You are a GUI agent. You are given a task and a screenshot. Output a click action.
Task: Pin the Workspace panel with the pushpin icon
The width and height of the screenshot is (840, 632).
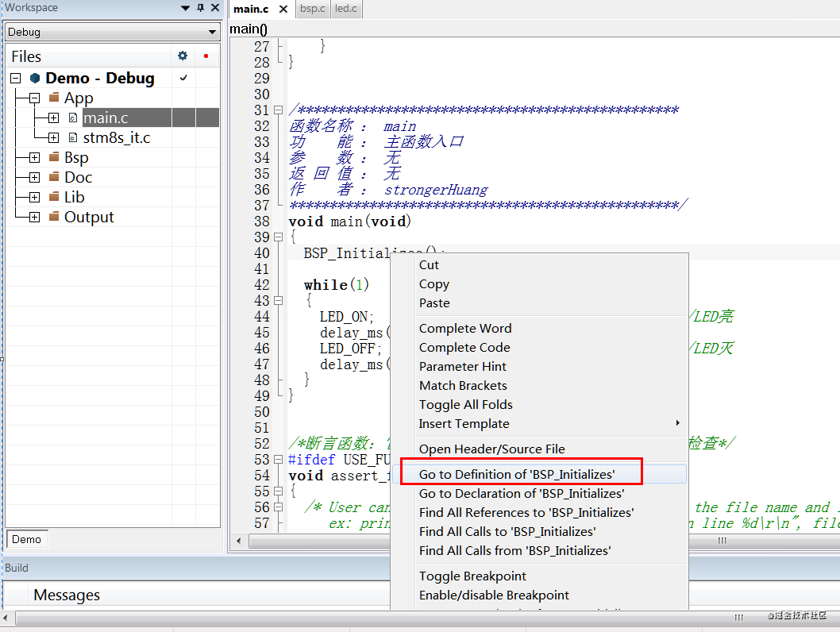(x=200, y=8)
